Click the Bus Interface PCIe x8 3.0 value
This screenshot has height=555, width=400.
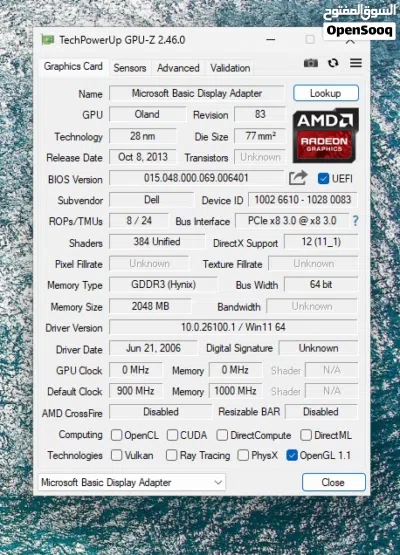click(x=292, y=221)
